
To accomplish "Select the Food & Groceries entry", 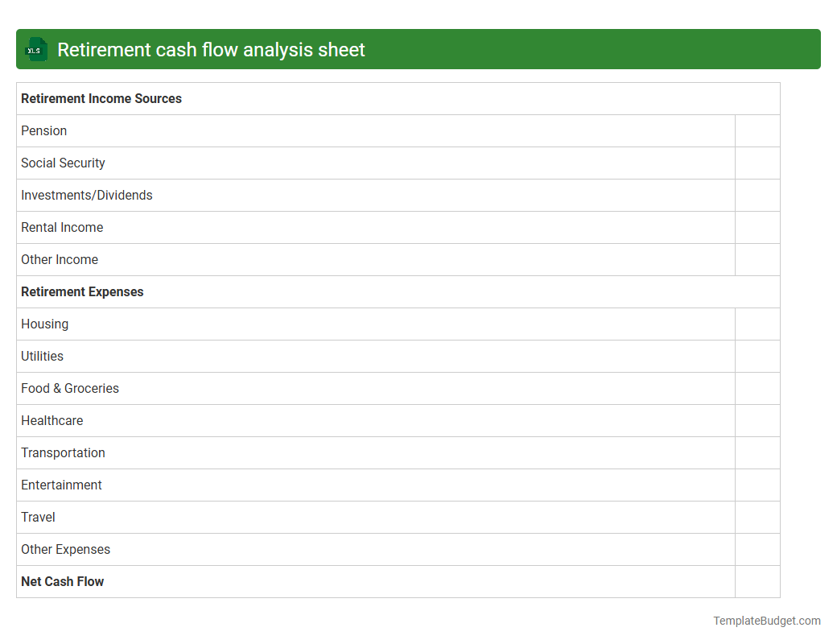I will coord(70,388).
